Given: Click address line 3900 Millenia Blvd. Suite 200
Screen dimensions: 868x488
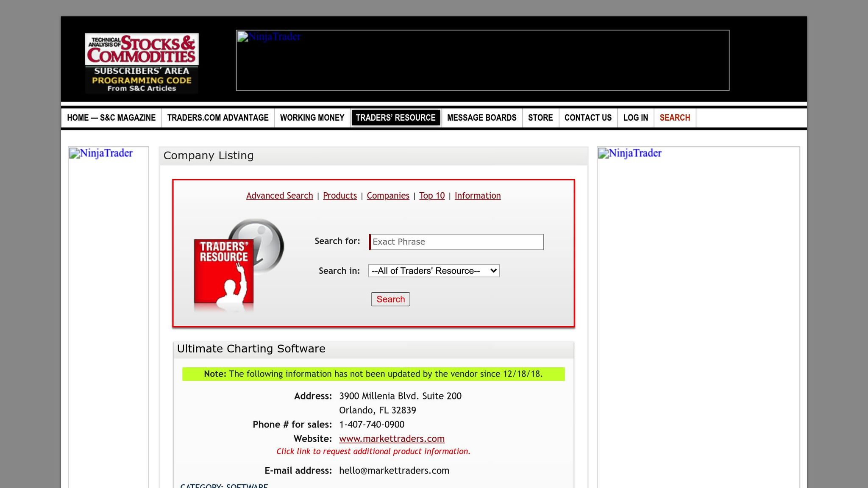Looking at the screenshot, I should 400,396.
